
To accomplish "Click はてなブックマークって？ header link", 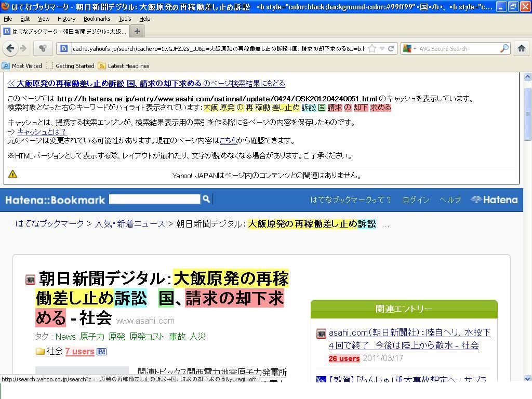I will pos(351,200).
